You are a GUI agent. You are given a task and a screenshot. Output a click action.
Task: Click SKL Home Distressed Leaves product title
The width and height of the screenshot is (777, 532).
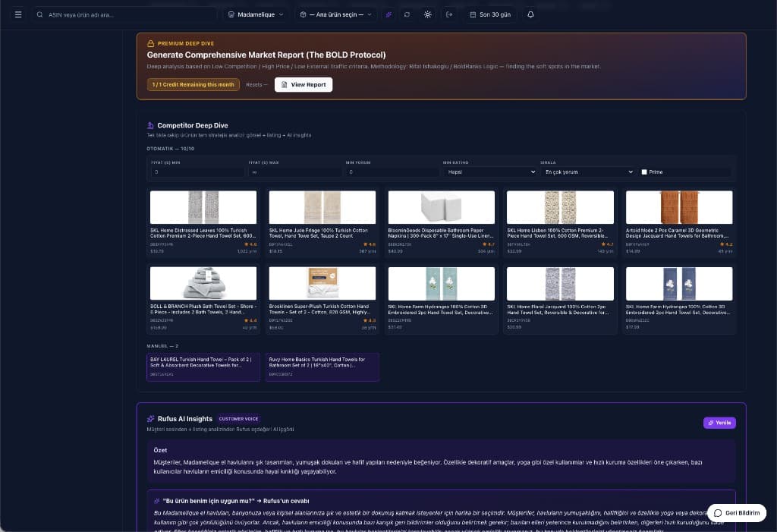tap(203, 233)
